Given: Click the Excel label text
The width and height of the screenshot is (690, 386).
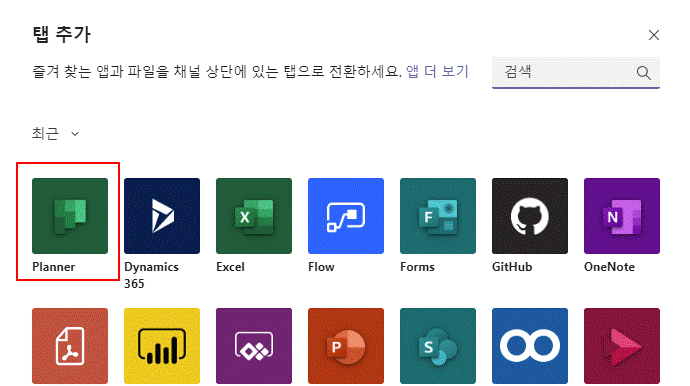Looking at the screenshot, I should [x=230, y=267].
